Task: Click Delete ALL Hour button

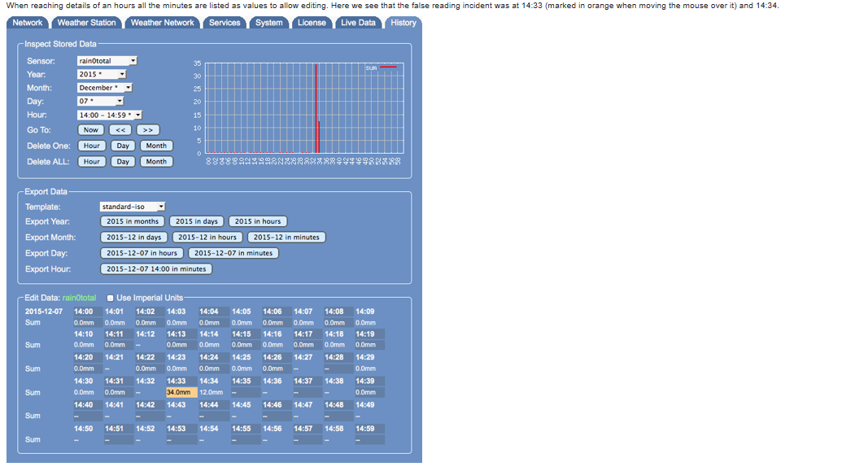Action: 92,162
